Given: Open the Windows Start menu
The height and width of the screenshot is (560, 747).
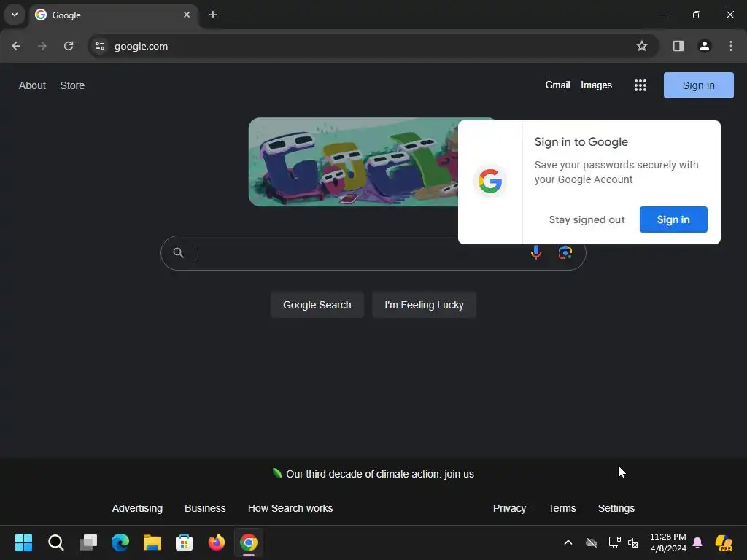Looking at the screenshot, I should (23, 542).
